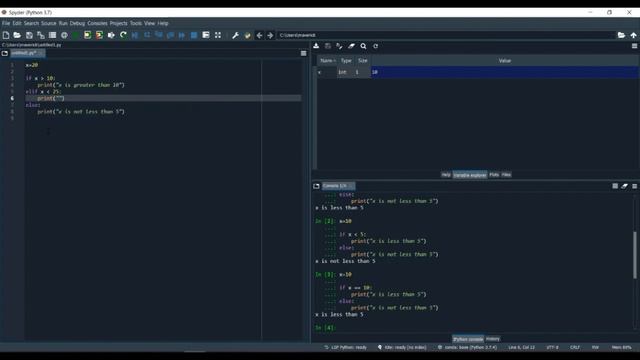Switch to the IPython console tab
Screen dimensions: 640x360
(x=468, y=339)
